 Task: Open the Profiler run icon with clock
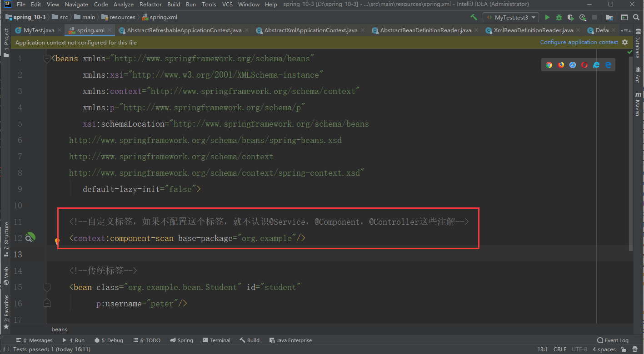(583, 17)
